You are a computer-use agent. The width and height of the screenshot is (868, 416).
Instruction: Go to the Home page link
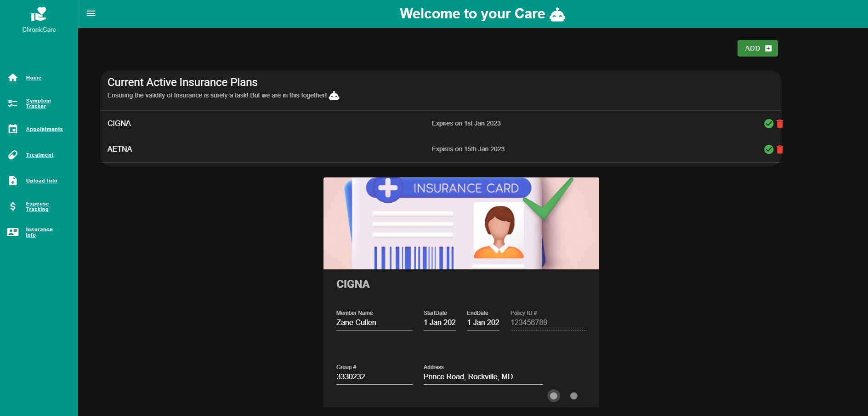click(x=34, y=78)
